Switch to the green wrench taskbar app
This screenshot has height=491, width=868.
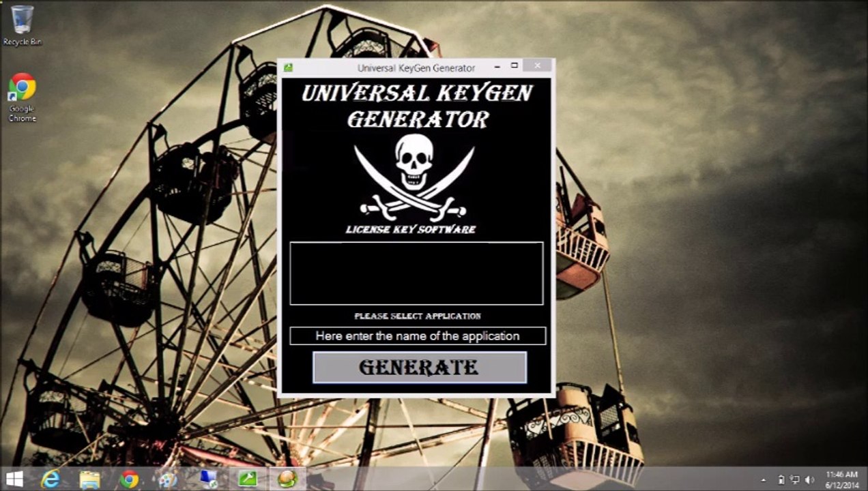[x=247, y=479]
